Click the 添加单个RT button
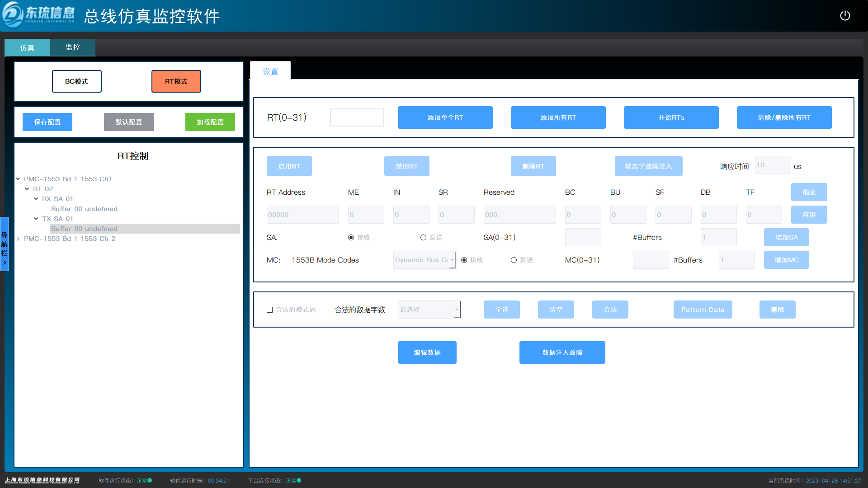 tap(445, 117)
